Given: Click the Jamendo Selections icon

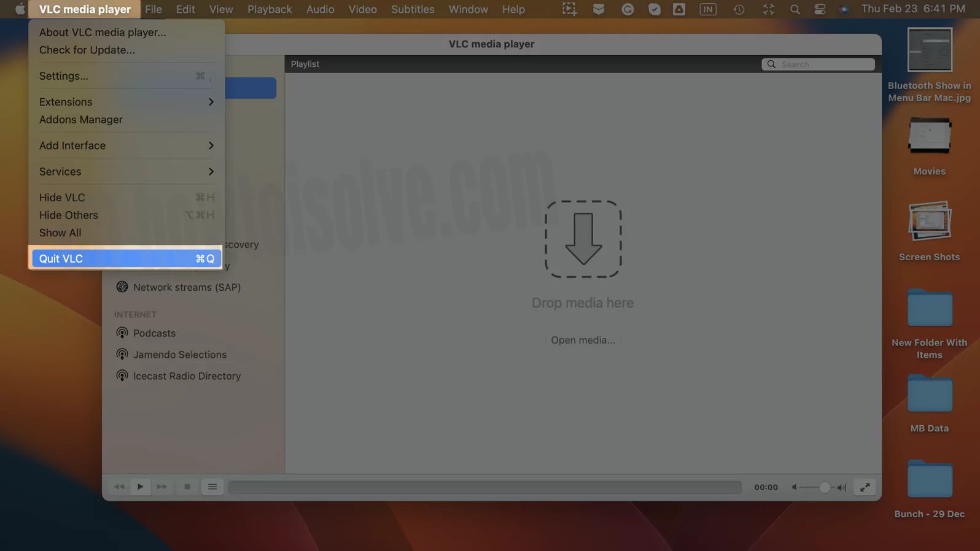Looking at the screenshot, I should [x=122, y=354].
